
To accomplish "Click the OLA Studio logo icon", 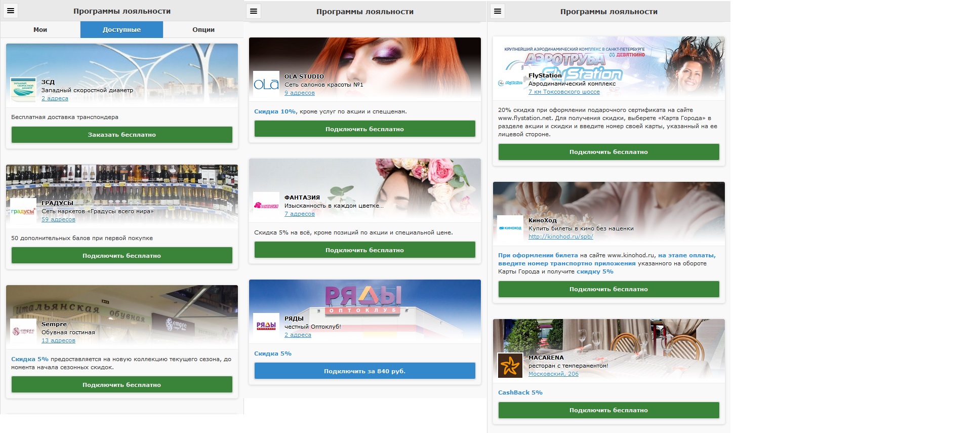I will click(x=266, y=84).
